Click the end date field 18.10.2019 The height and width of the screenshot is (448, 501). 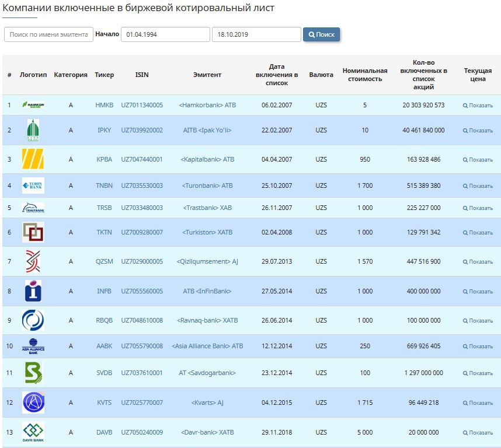tap(256, 34)
